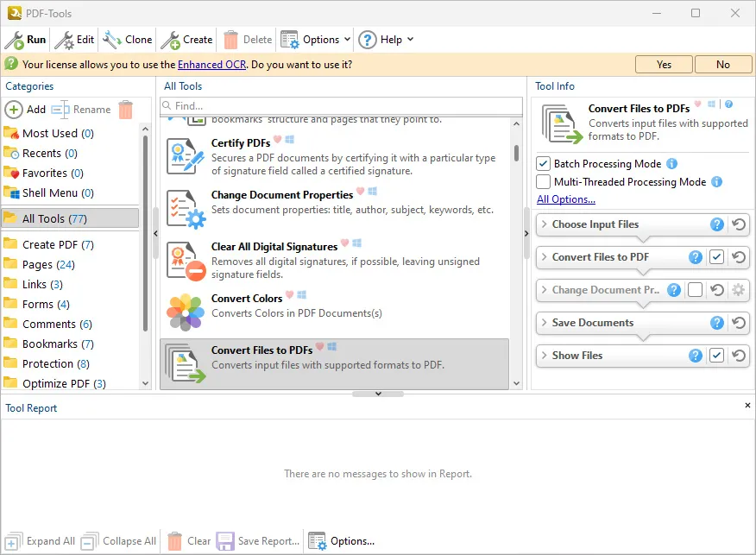
Task: Show info for Batch Processing Mode
Action: [x=671, y=164]
